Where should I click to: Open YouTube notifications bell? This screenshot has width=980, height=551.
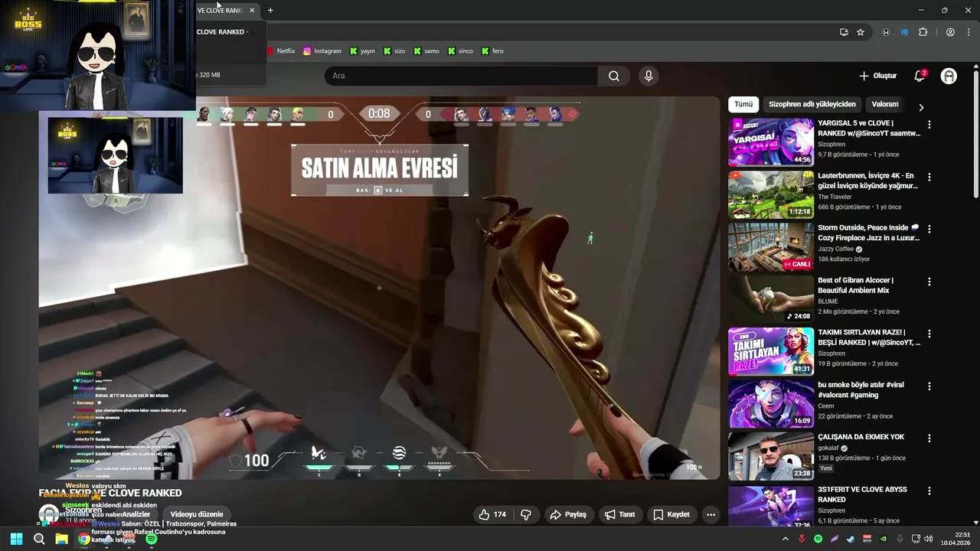click(x=920, y=76)
